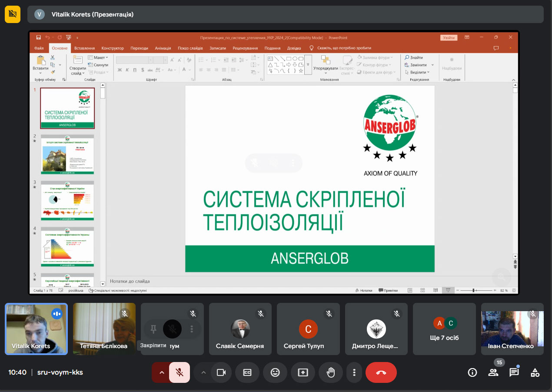Viewport: 552px width, 392px height.
Task: Open the font name combo box
Action: click(134, 60)
